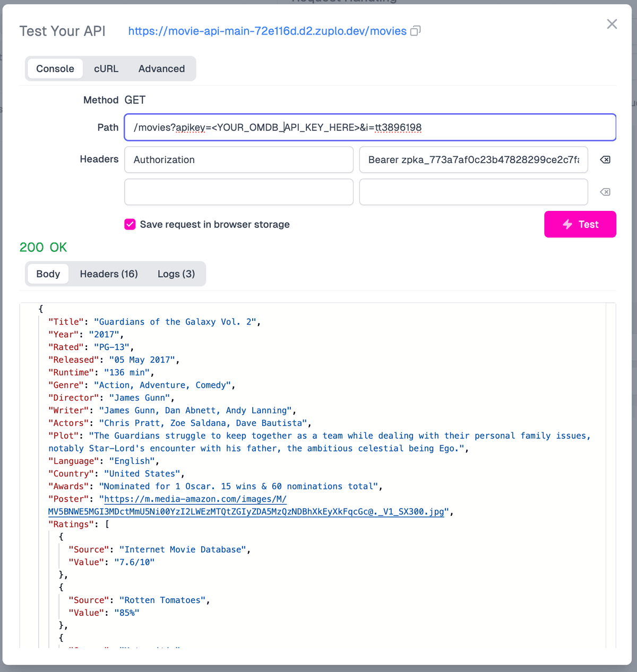Screen dimensions: 637x672
Task: Open the Logs (3) tab
Action: click(x=176, y=274)
